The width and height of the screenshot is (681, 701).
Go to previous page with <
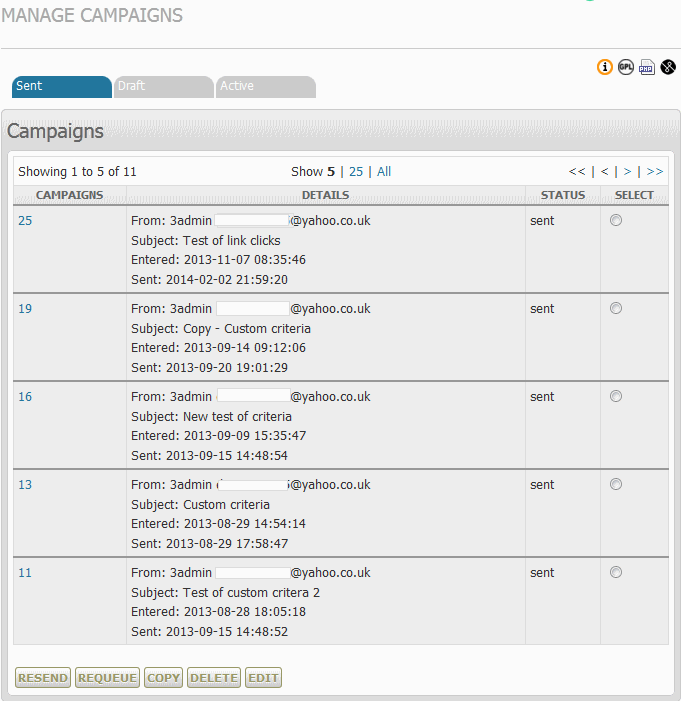click(605, 172)
